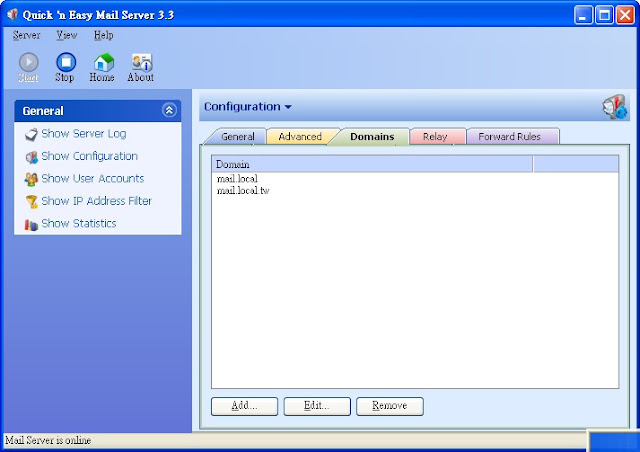640x452 pixels.
Task: Click the statistics bar chart icon
Action: [x=31, y=224]
